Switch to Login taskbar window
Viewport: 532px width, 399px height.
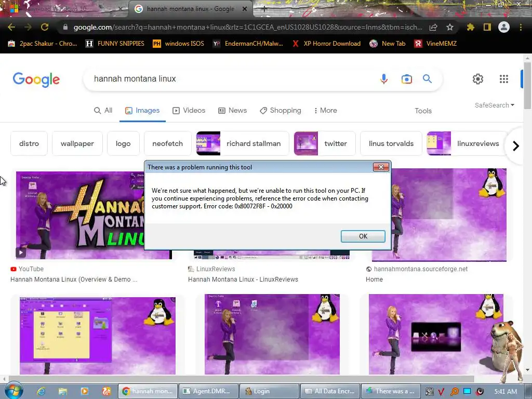click(x=269, y=391)
